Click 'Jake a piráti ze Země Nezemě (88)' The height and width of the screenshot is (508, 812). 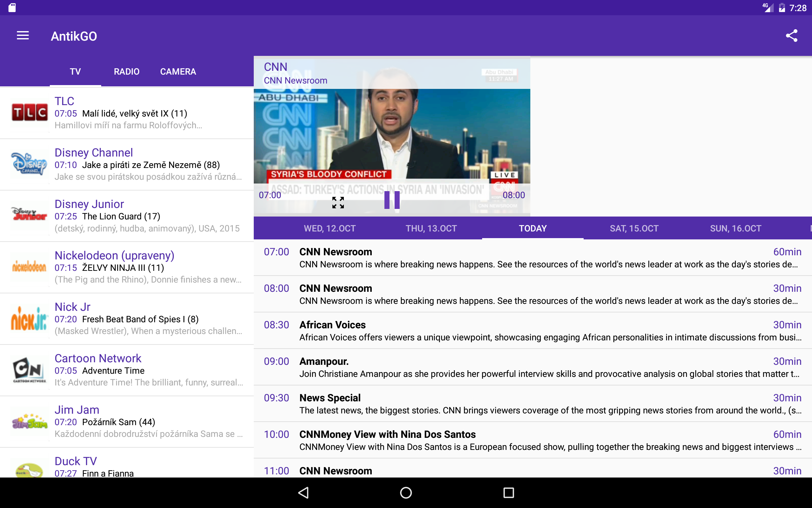click(x=151, y=165)
